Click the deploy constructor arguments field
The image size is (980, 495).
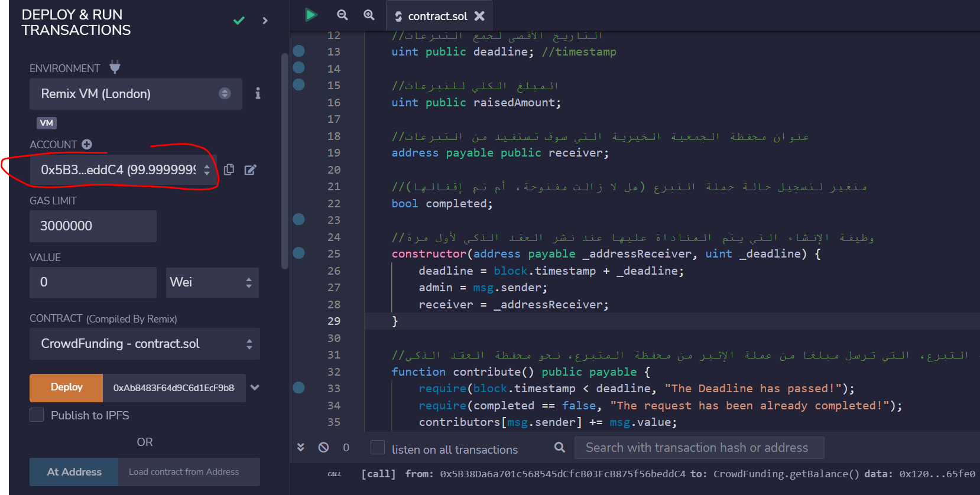tap(174, 388)
